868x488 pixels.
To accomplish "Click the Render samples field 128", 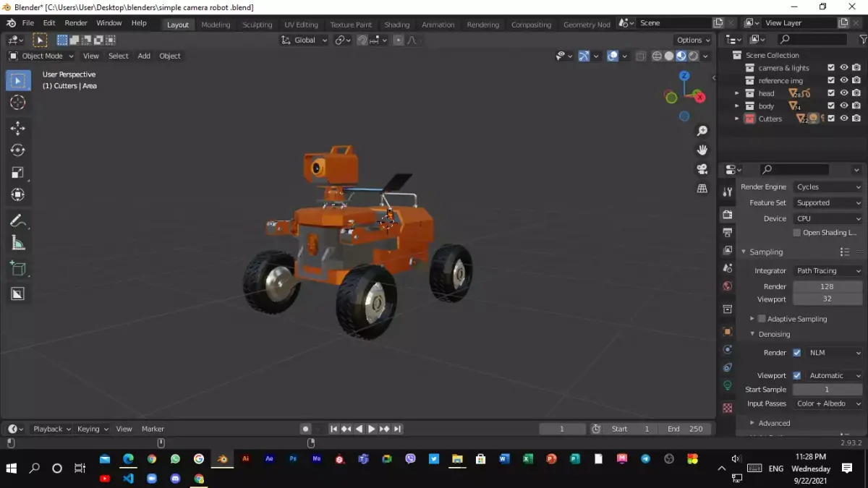I will point(827,286).
